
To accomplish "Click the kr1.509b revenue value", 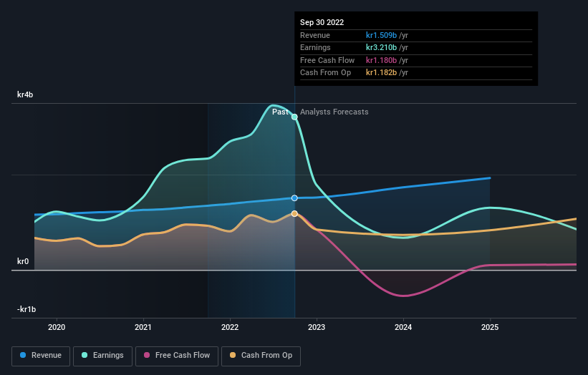I will 381,35.
